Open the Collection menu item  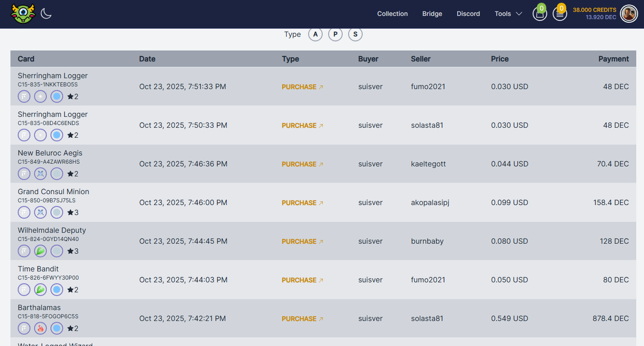(392, 14)
